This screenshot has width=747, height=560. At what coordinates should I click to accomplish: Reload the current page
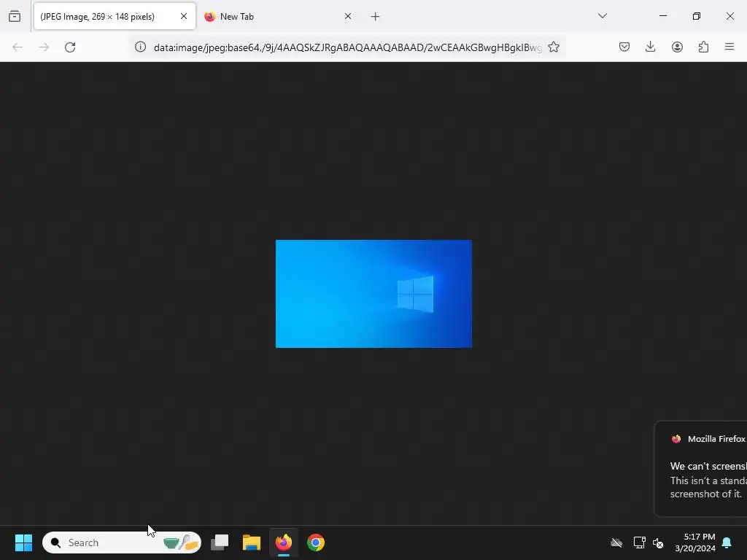point(70,47)
